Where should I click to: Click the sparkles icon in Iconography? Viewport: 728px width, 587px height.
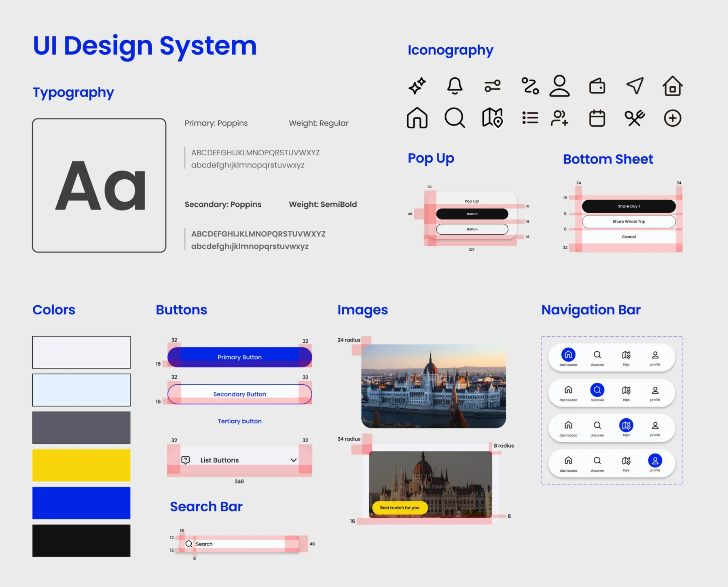click(x=417, y=86)
